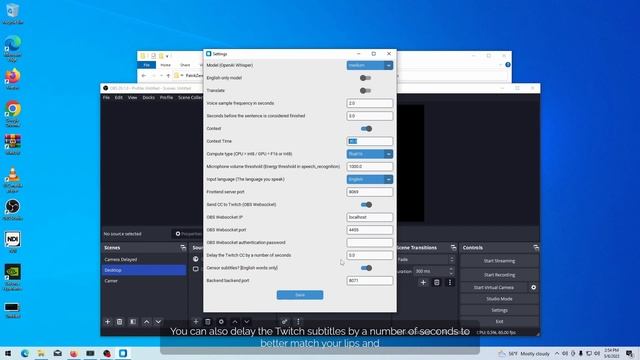
Task: Open OBS Profile menu
Action: tap(166, 98)
